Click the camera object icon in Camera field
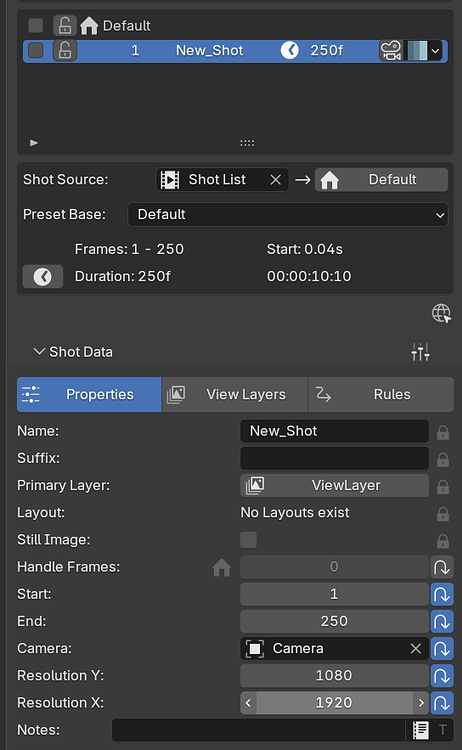 255,649
